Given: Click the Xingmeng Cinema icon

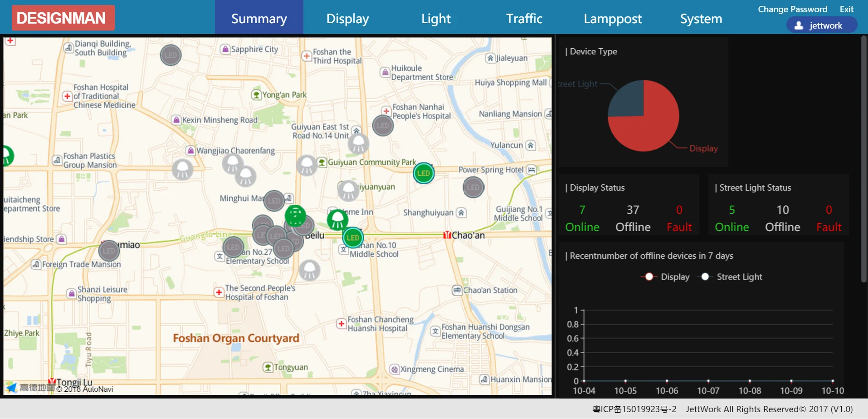Looking at the screenshot, I should click(395, 370).
